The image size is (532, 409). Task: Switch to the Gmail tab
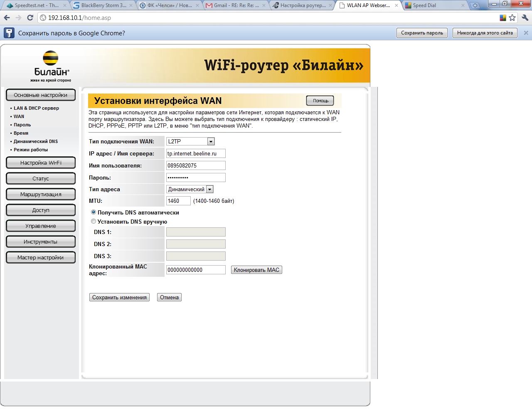tap(235, 5)
